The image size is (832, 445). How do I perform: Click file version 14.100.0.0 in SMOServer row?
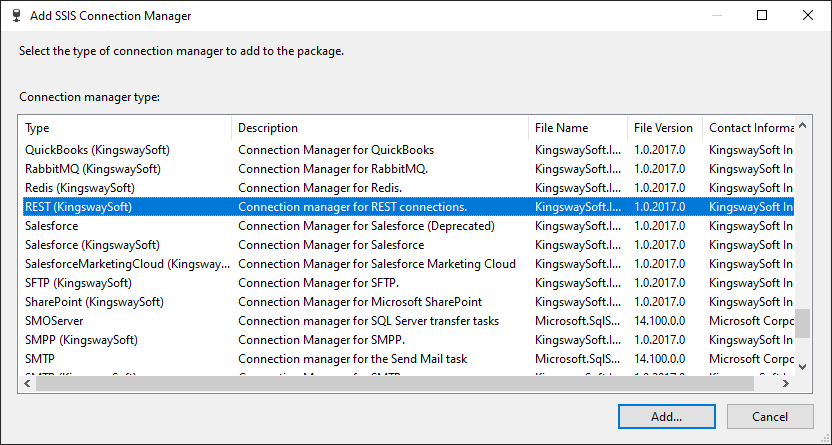click(x=660, y=321)
